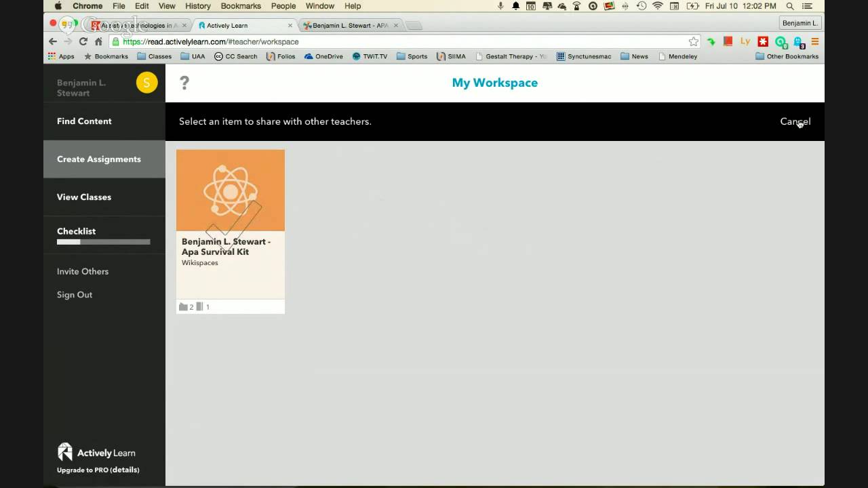Switch to the Benjamin L. Stewart APA tab
The height and width of the screenshot is (488, 868).
(349, 25)
